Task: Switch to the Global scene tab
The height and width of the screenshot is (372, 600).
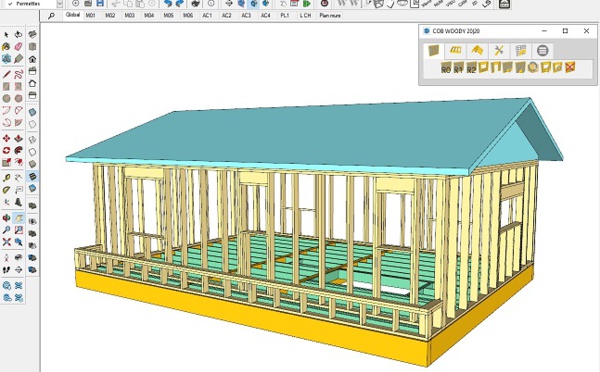Action: tap(73, 15)
